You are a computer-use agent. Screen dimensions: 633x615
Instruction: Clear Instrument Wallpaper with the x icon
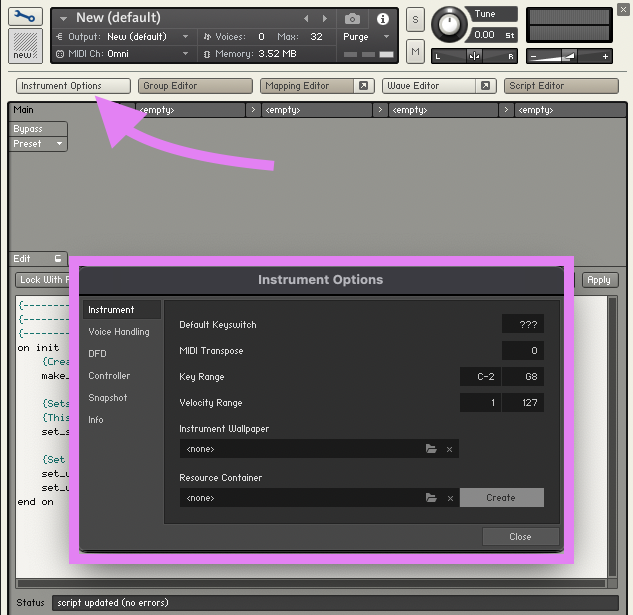(x=449, y=449)
